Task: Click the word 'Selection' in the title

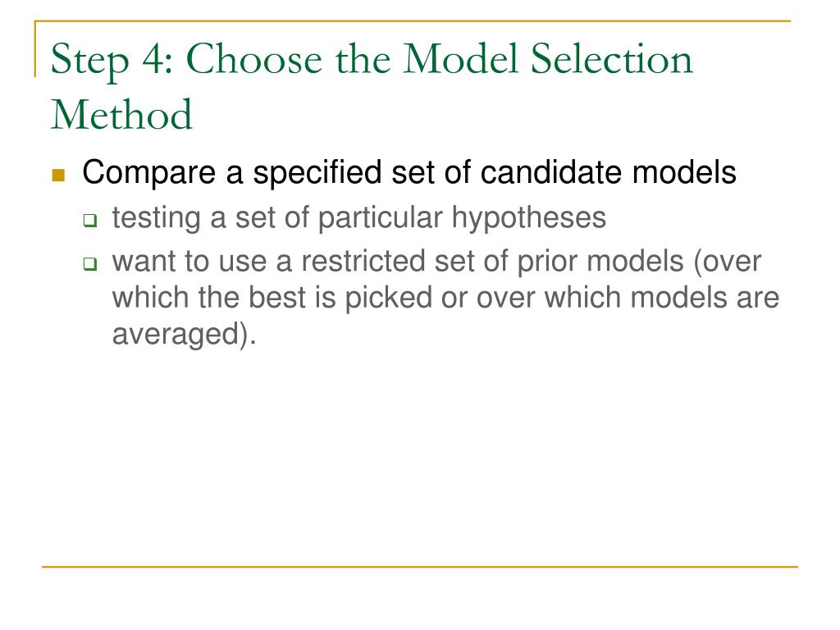Action: click(611, 58)
